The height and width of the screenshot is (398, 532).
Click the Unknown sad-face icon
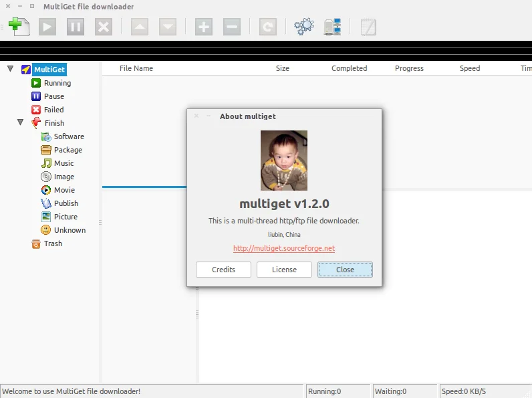point(46,230)
